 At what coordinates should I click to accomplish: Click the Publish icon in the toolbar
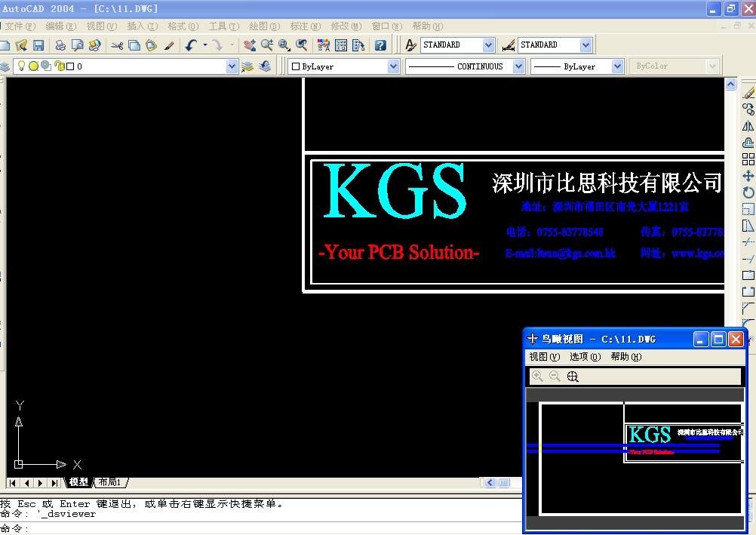coord(94,45)
